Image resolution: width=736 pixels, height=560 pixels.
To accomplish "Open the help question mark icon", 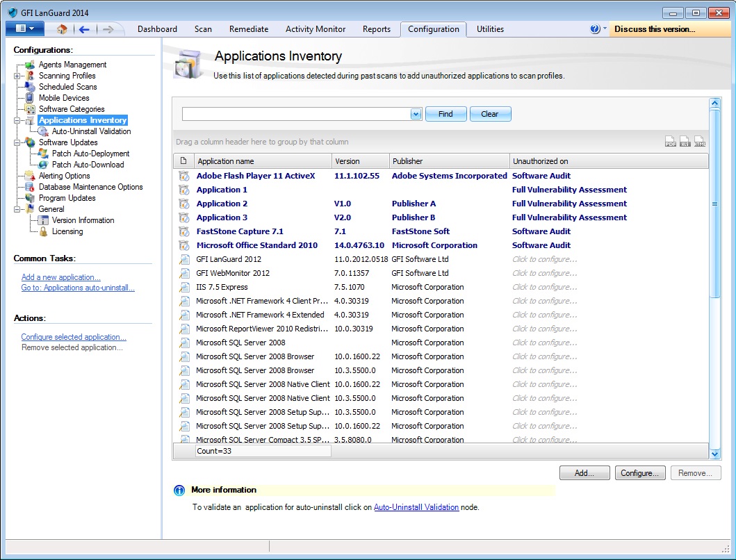I will coord(595,29).
